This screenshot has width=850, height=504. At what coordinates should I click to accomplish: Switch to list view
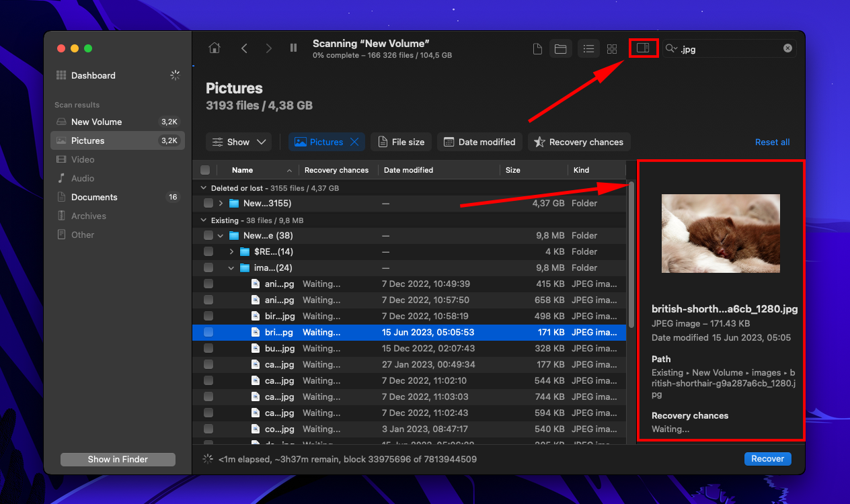point(588,48)
